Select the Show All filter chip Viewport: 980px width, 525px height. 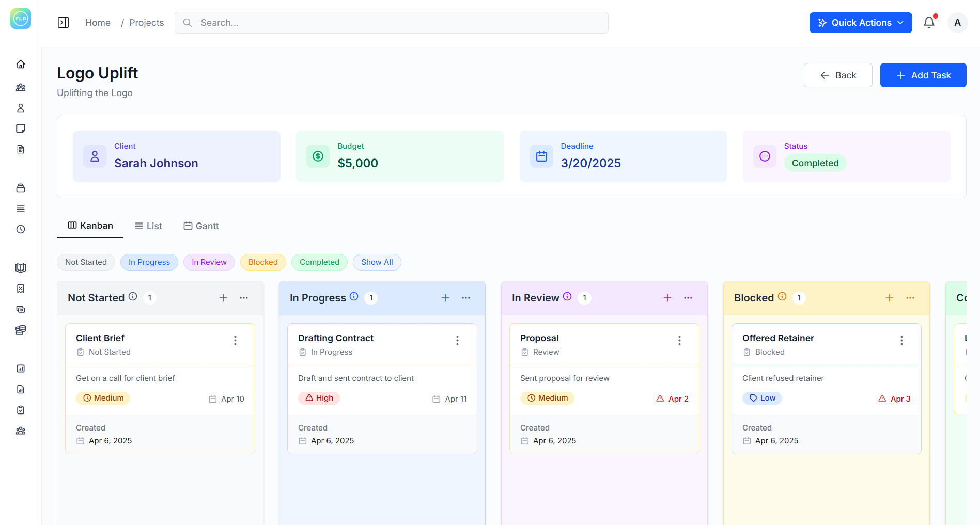point(377,262)
